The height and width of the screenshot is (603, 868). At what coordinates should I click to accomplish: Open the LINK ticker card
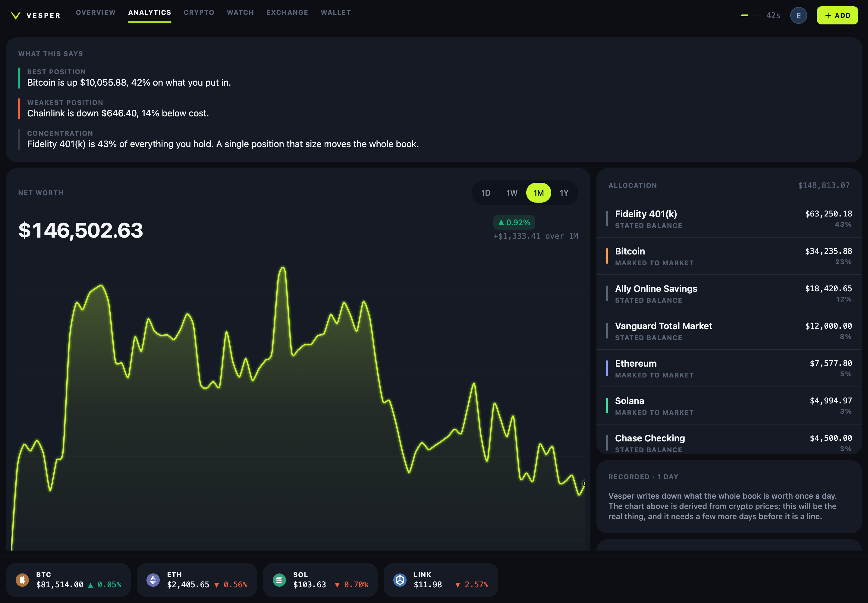coord(441,579)
